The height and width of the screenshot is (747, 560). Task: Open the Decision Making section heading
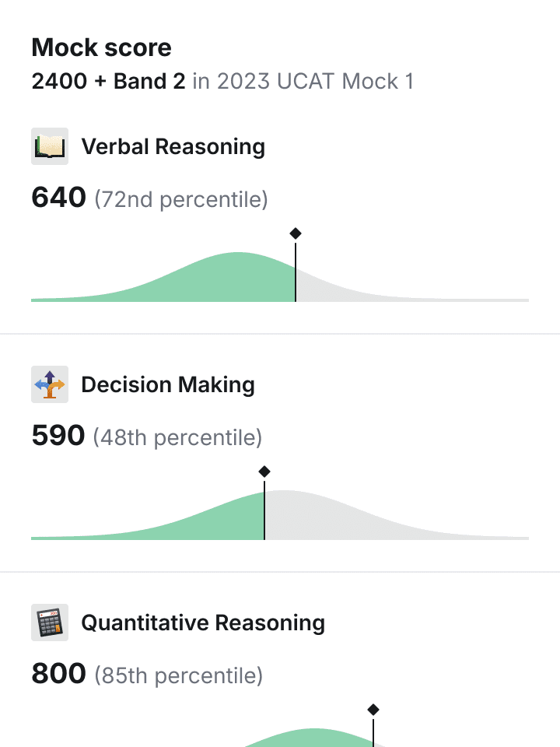[168, 385]
